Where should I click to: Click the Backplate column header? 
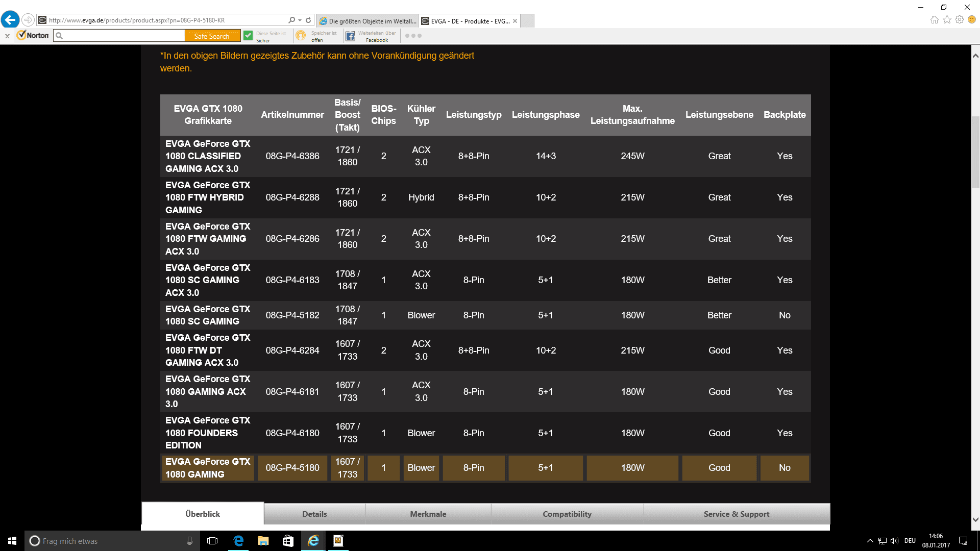point(785,115)
